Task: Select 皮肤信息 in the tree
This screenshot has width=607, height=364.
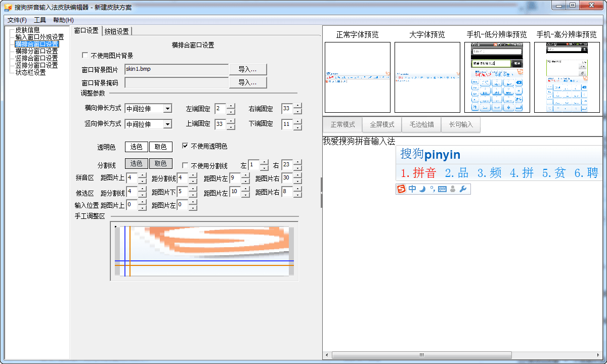Action: pos(27,30)
